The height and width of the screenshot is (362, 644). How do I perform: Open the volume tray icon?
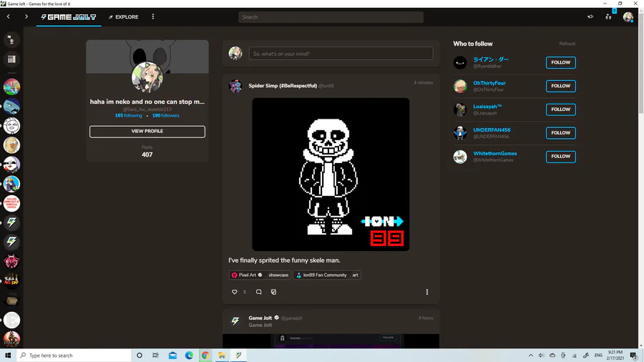point(542,355)
